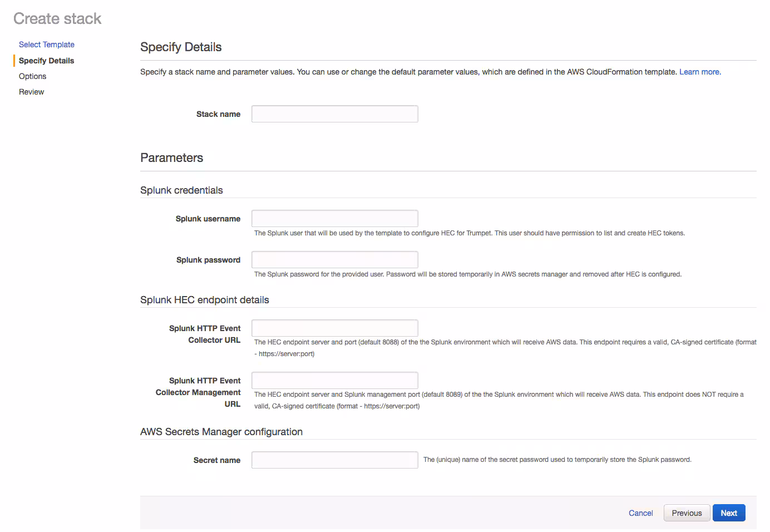Select Specify Details in the sidebar
The image size is (770, 532).
pyautogui.click(x=47, y=61)
